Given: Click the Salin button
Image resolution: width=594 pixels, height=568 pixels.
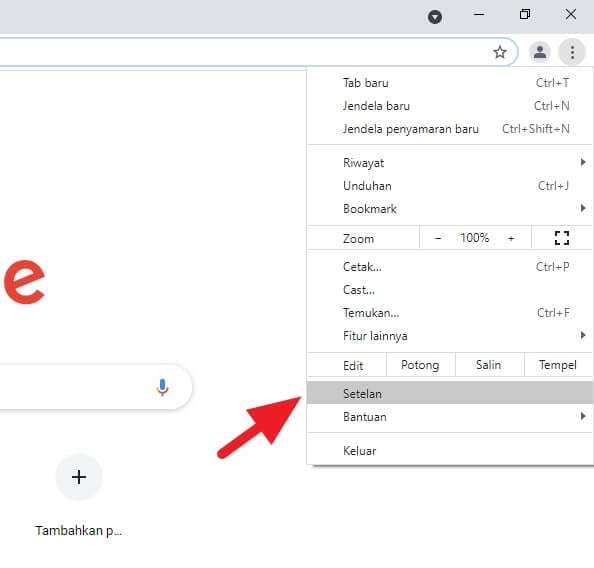Looking at the screenshot, I should pos(489,365).
